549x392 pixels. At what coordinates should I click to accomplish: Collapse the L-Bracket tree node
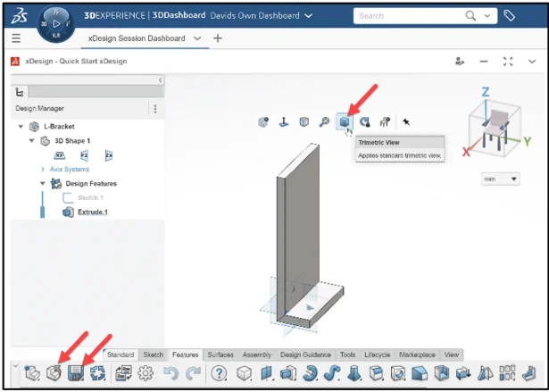tap(21, 127)
